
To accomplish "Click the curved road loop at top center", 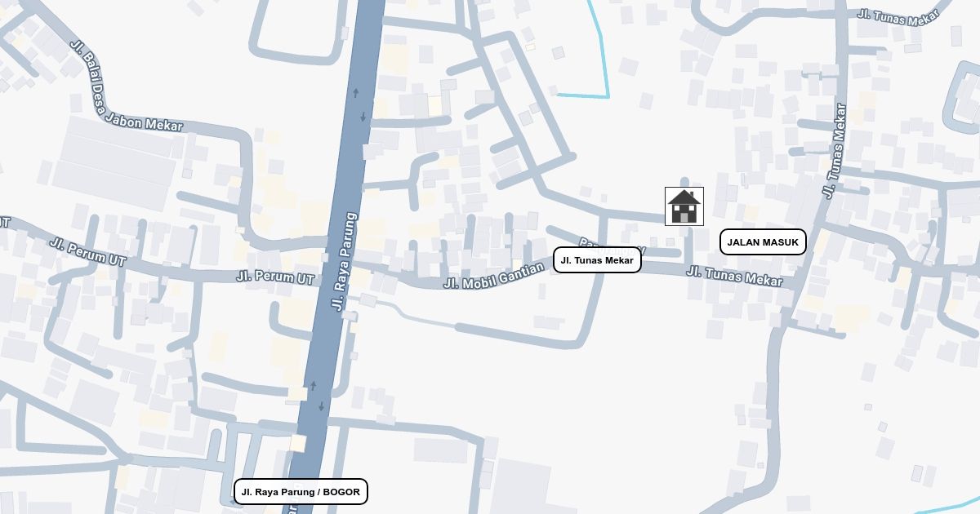I will tap(296, 33).
